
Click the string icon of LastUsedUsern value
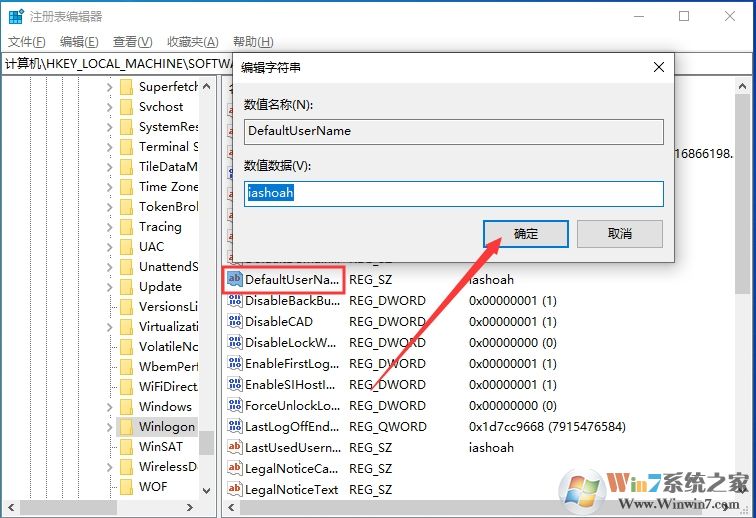tap(235, 447)
